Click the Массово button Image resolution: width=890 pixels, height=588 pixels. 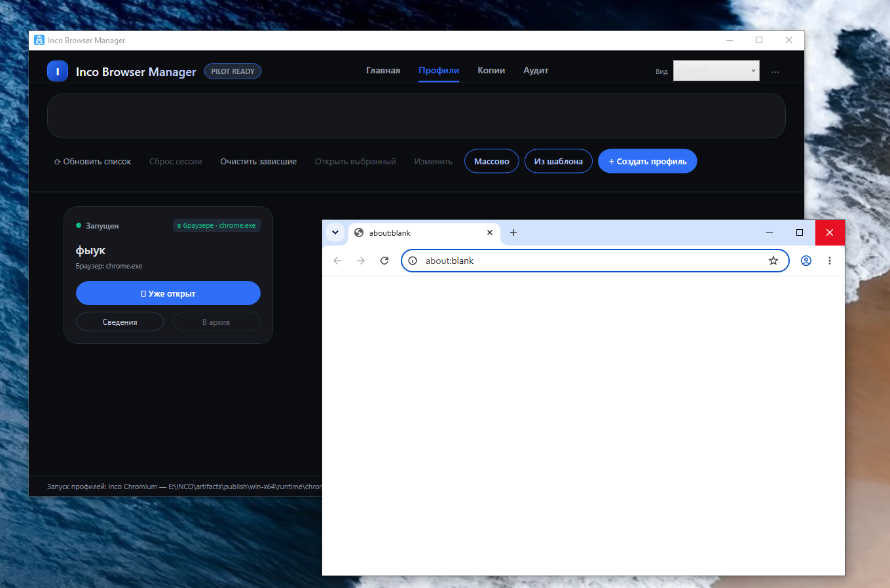(x=492, y=161)
